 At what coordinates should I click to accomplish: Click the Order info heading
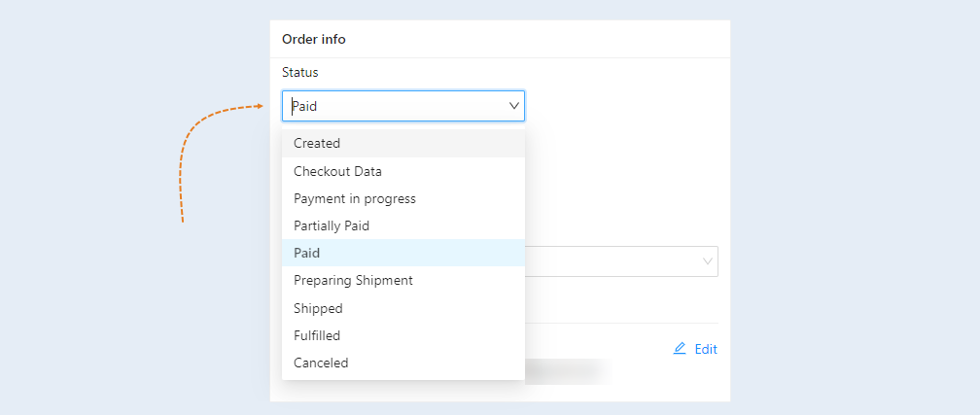tap(314, 40)
